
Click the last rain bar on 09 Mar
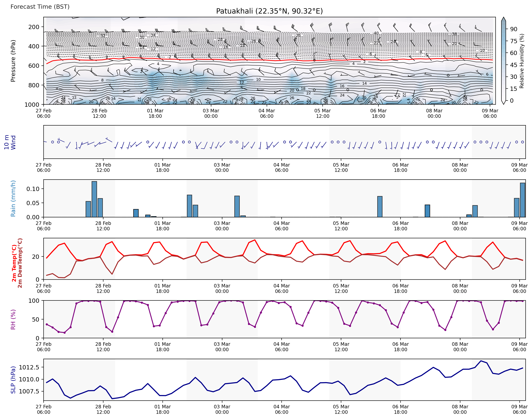click(x=523, y=200)
